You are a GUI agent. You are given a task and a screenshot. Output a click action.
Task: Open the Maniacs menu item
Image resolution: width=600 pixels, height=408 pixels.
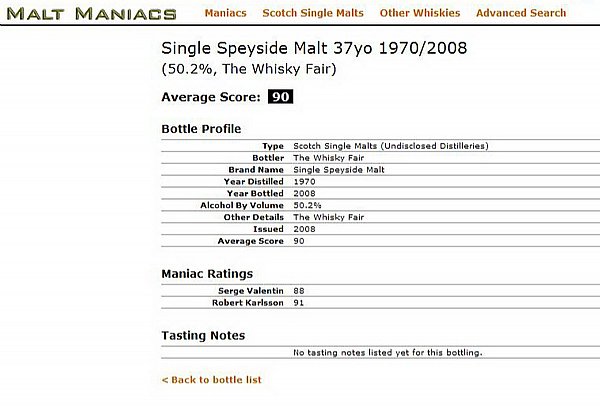coord(225,13)
